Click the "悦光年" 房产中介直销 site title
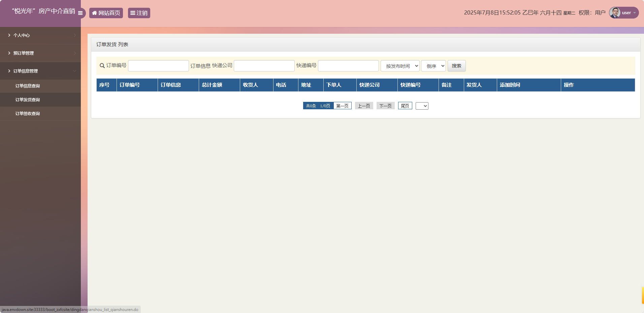This screenshot has width=644, height=313. 43,11
